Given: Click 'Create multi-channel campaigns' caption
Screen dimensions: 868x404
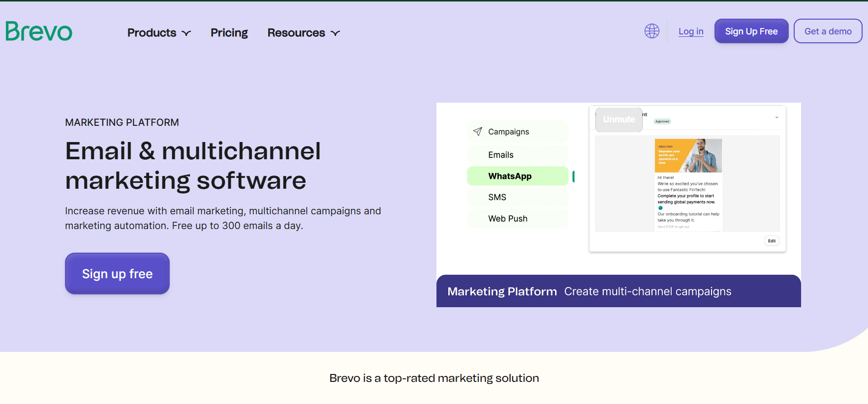Looking at the screenshot, I should (x=648, y=291).
